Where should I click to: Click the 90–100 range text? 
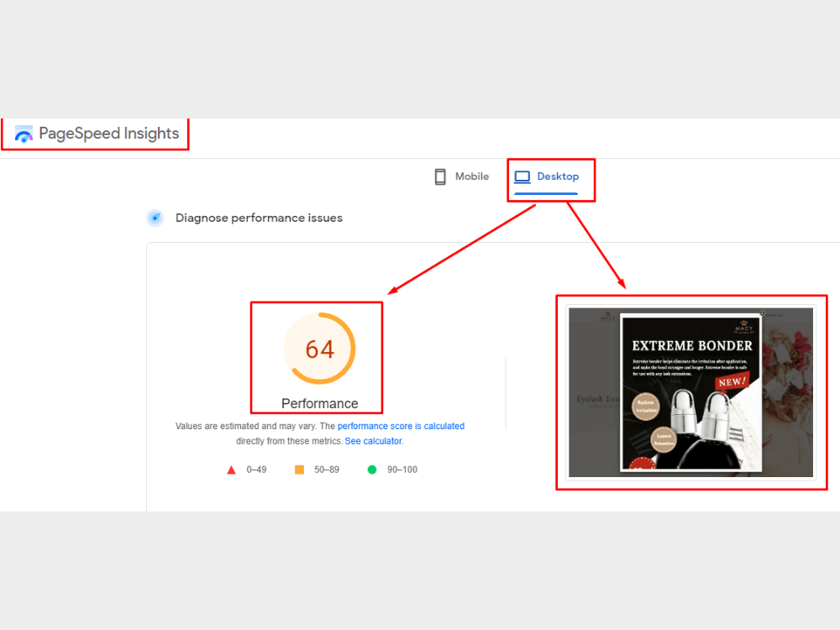pyautogui.click(x=402, y=470)
